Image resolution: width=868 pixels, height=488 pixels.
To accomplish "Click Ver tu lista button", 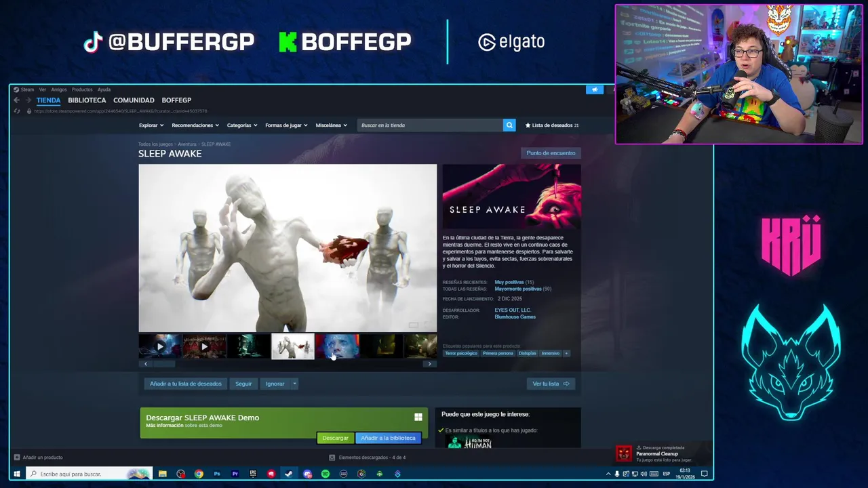I will point(551,384).
